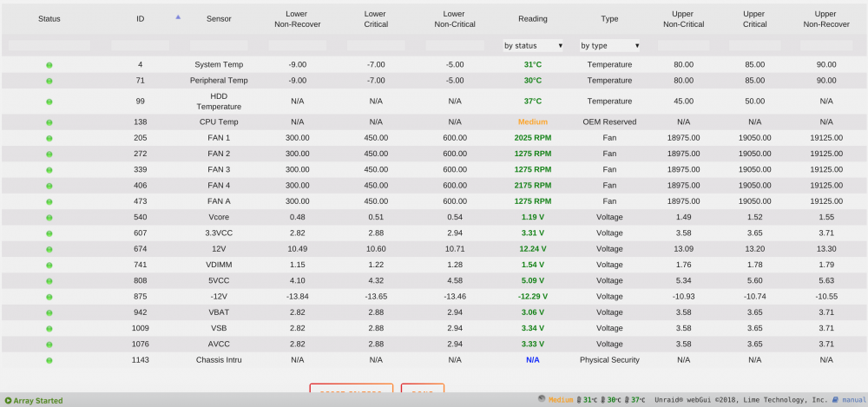Click green status dot for -12V row
This screenshot has height=407, width=868.
(49, 297)
